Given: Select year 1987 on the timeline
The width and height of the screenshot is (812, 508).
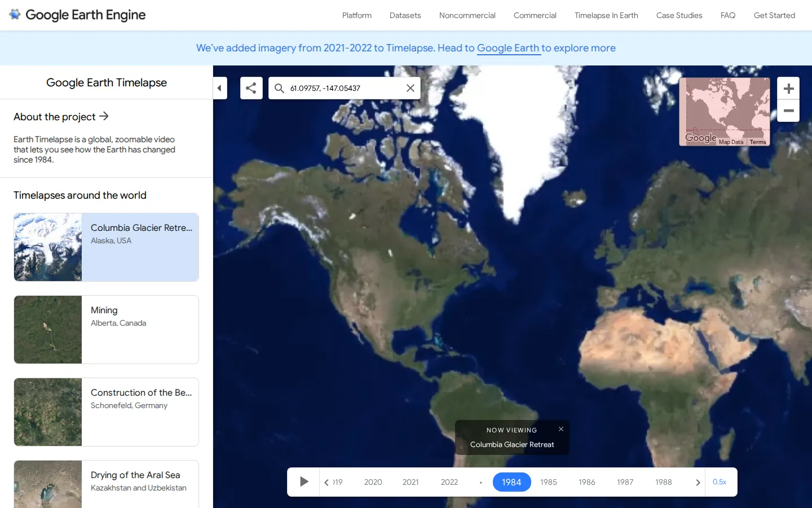Looking at the screenshot, I should [x=625, y=482].
